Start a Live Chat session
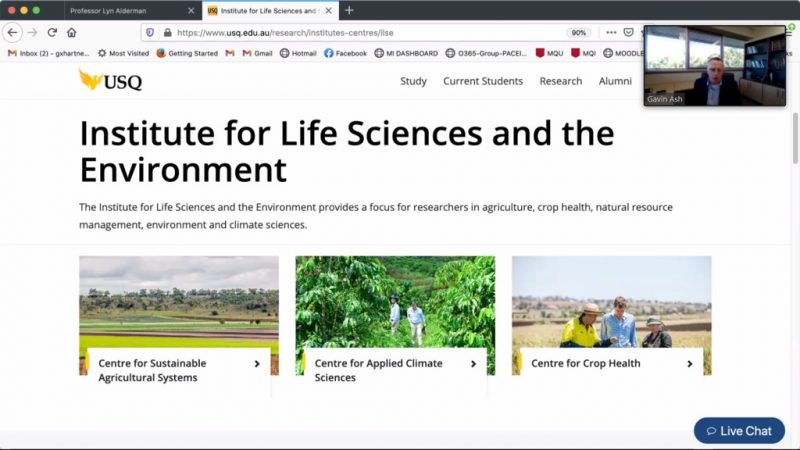This screenshot has height=450, width=800. click(x=739, y=431)
